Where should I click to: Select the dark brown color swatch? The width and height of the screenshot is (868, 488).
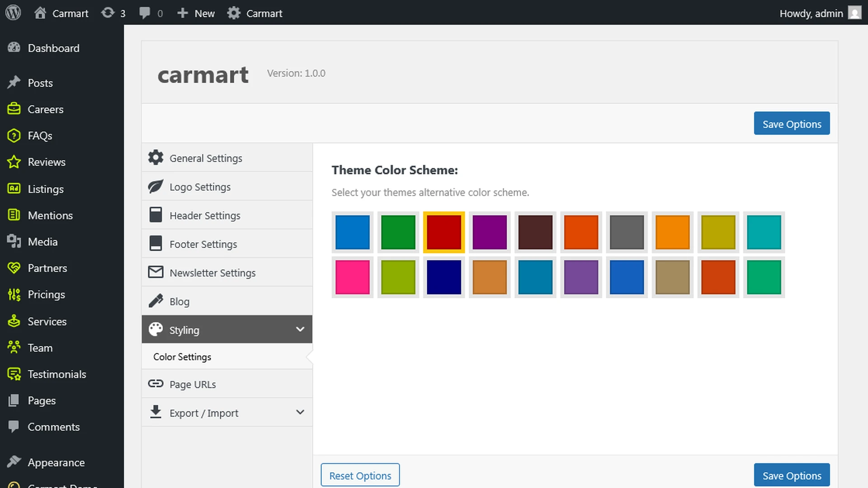click(535, 232)
